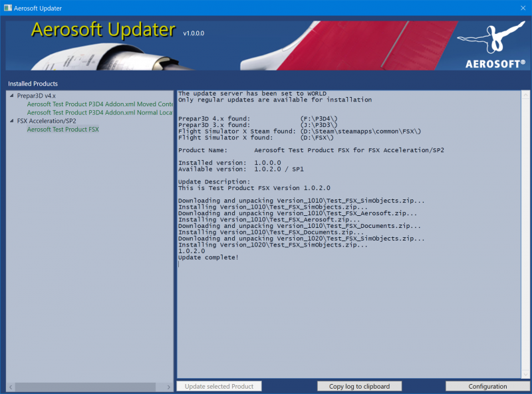Click the 'Prepar3D 3.x found:' log line
This screenshot has height=394, width=532.
point(258,125)
